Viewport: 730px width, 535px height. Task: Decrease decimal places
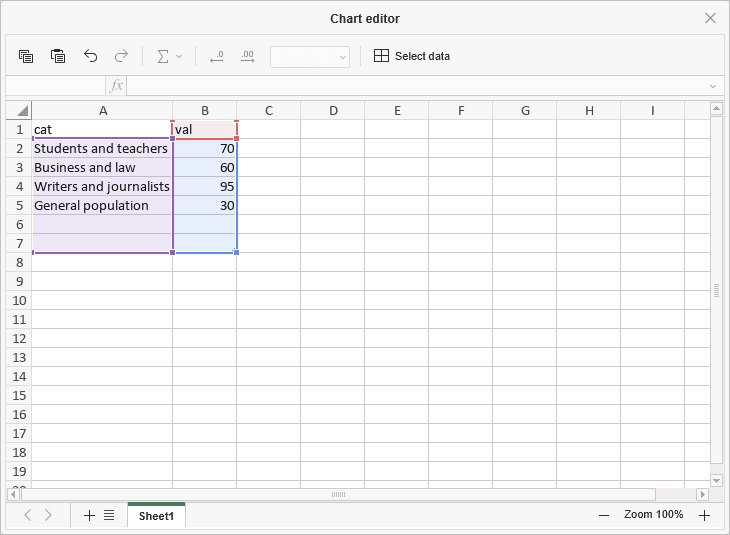click(x=216, y=56)
